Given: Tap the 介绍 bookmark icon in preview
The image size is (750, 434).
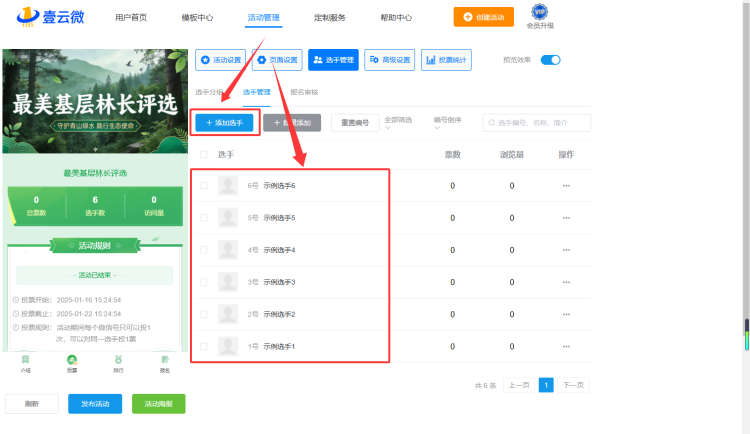Looking at the screenshot, I should point(25,360).
